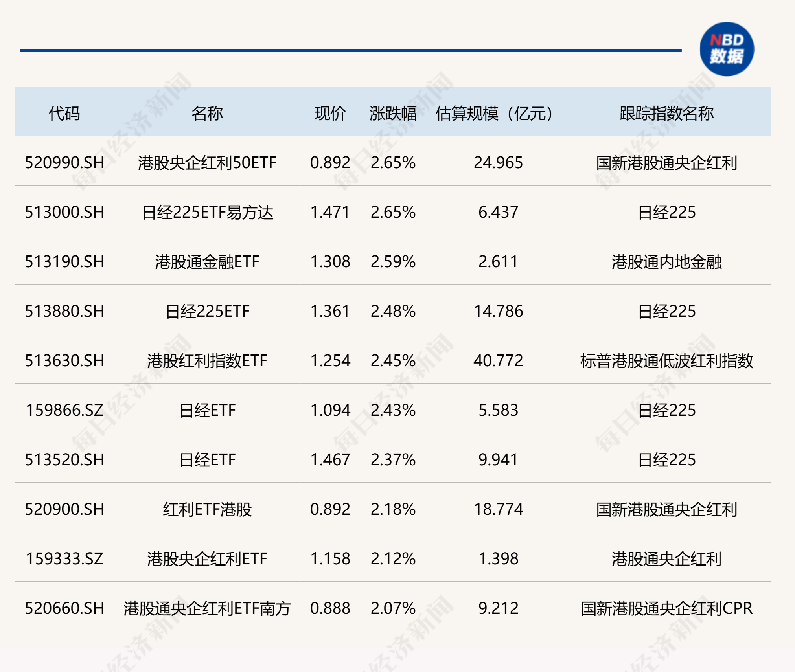795x672 pixels.
Task: Click change value 2.37%
Action: pyautogui.click(x=393, y=459)
